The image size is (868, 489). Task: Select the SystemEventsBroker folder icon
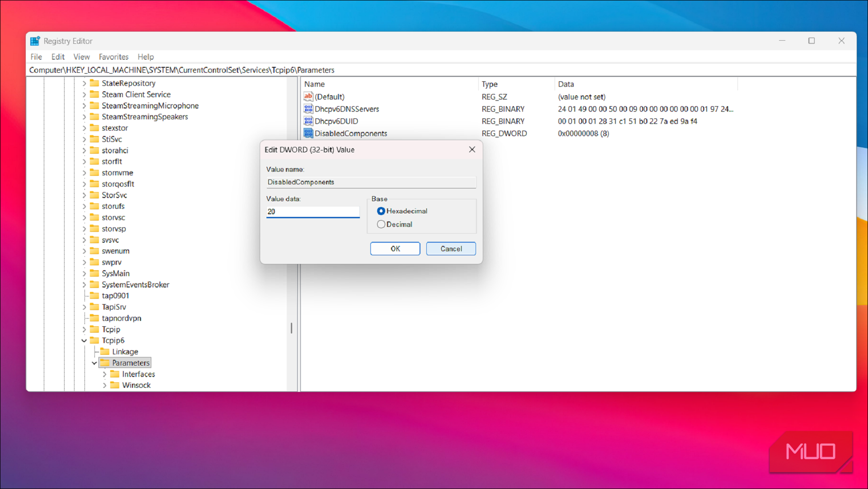(x=94, y=284)
